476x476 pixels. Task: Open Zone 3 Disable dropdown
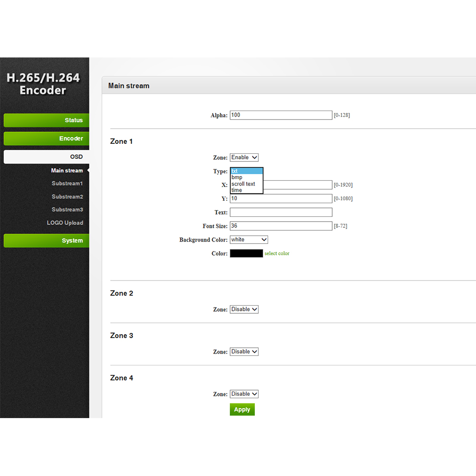pyautogui.click(x=244, y=352)
